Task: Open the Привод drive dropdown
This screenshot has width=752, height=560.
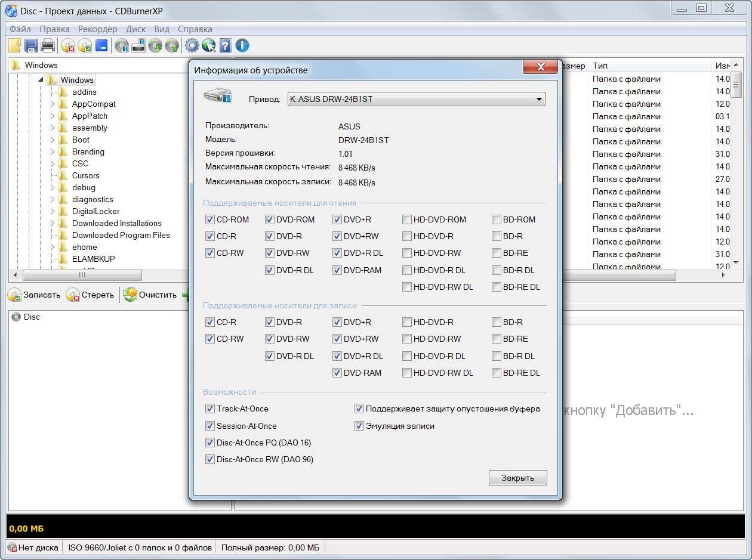Action: (x=417, y=99)
